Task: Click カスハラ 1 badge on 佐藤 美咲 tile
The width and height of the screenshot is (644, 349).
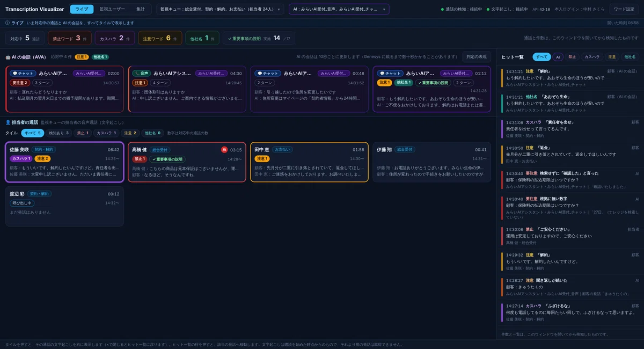Action: click(x=21, y=159)
